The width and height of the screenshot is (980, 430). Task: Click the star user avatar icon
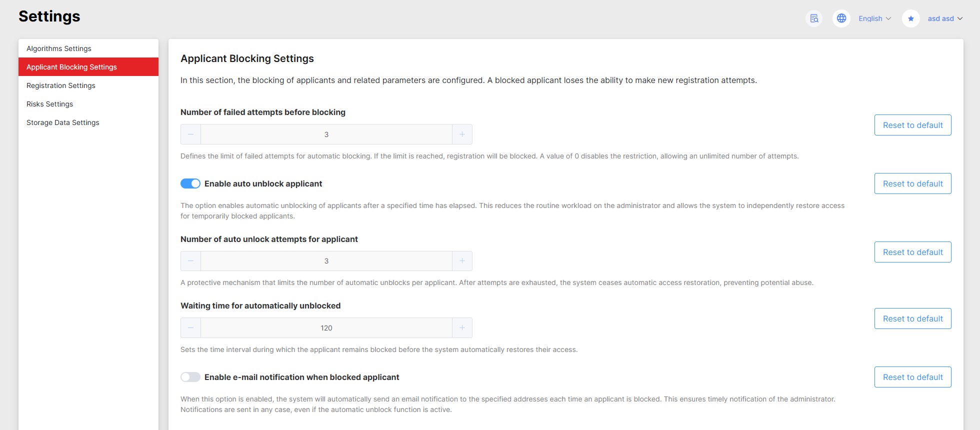910,18
